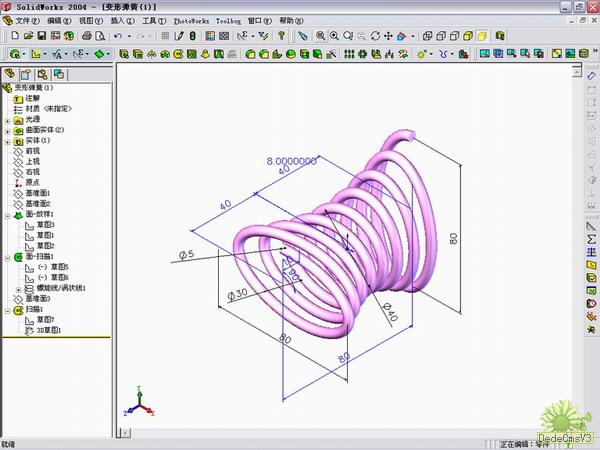600x450 pixels.
Task: Switch to the ConfigurationManager tab icon
Action: point(42,74)
